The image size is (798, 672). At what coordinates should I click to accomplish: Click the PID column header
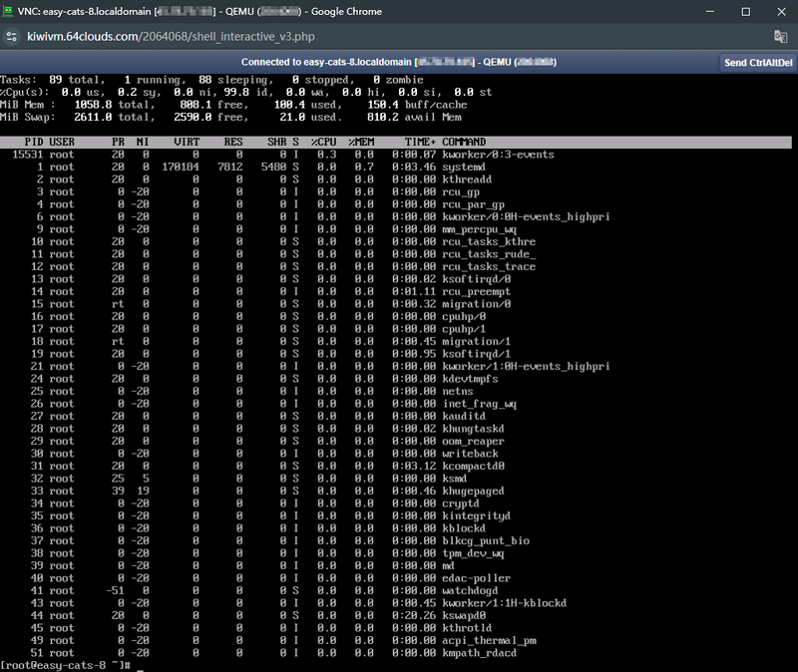(x=32, y=143)
